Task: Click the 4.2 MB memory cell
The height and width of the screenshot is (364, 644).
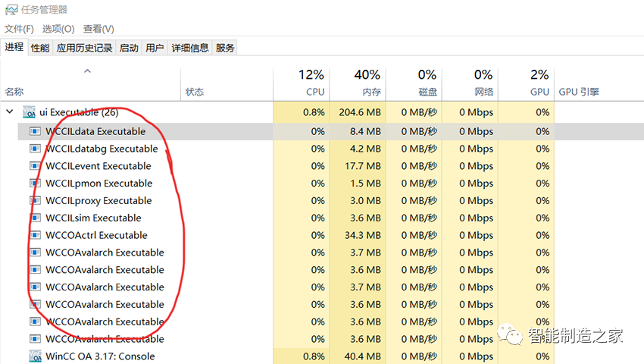Action: tap(365, 149)
